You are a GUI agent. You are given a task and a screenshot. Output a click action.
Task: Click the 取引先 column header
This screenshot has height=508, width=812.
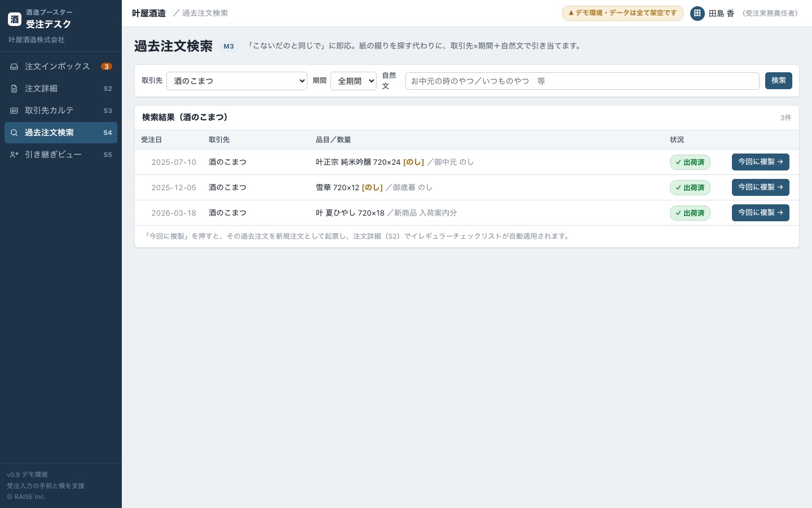(x=219, y=140)
